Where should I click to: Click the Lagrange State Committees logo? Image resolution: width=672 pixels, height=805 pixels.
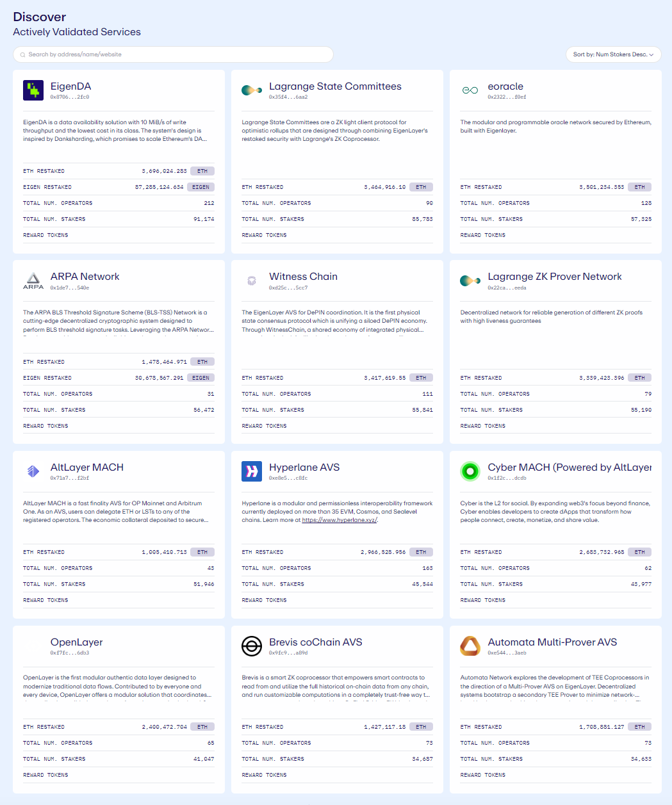click(252, 90)
